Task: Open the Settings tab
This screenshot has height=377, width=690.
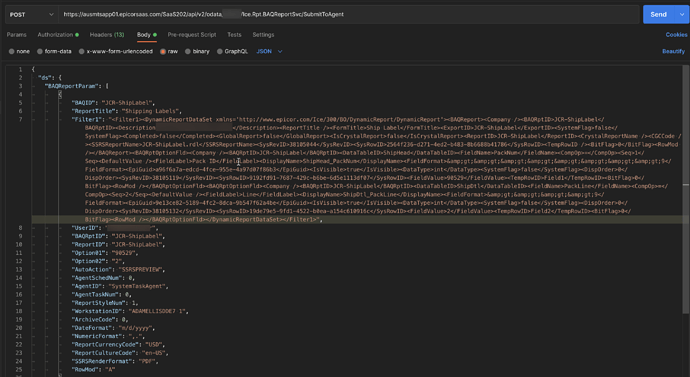Action: (263, 35)
